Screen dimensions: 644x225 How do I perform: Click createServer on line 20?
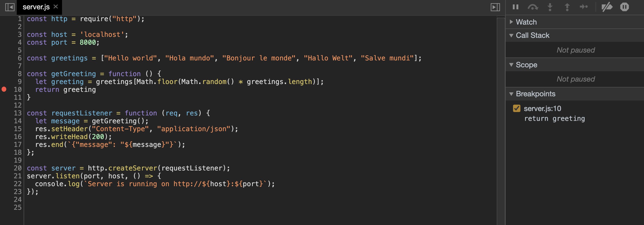click(x=133, y=168)
